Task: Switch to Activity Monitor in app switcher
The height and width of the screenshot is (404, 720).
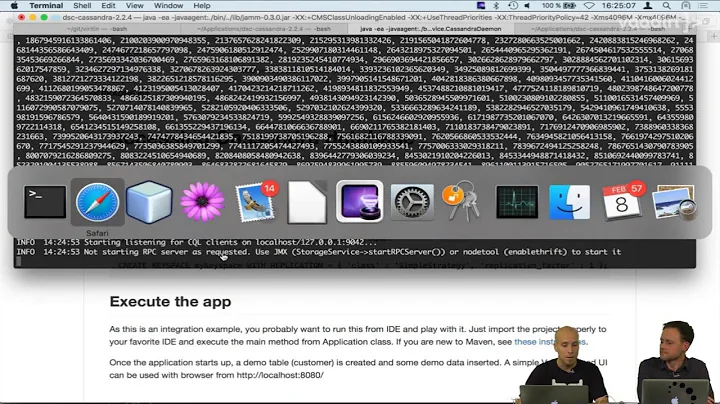Action: [517, 202]
